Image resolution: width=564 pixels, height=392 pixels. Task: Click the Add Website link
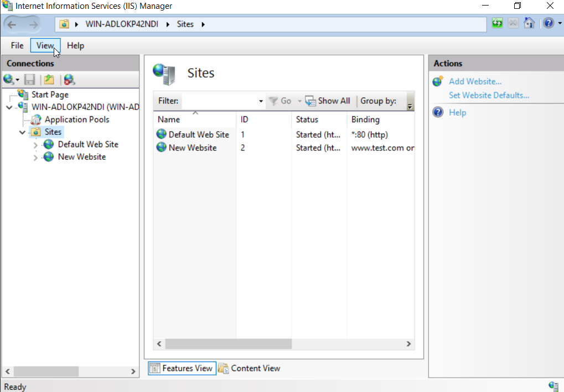[x=475, y=81]
